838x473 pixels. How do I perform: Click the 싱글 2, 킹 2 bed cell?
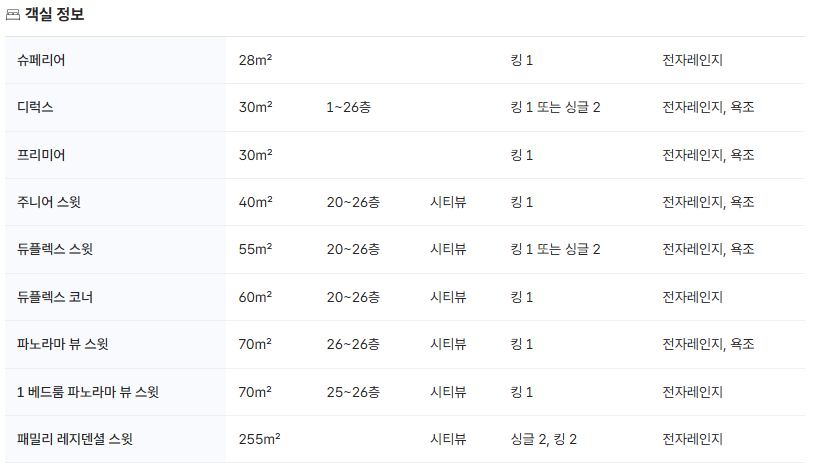[x=543, y=439]
